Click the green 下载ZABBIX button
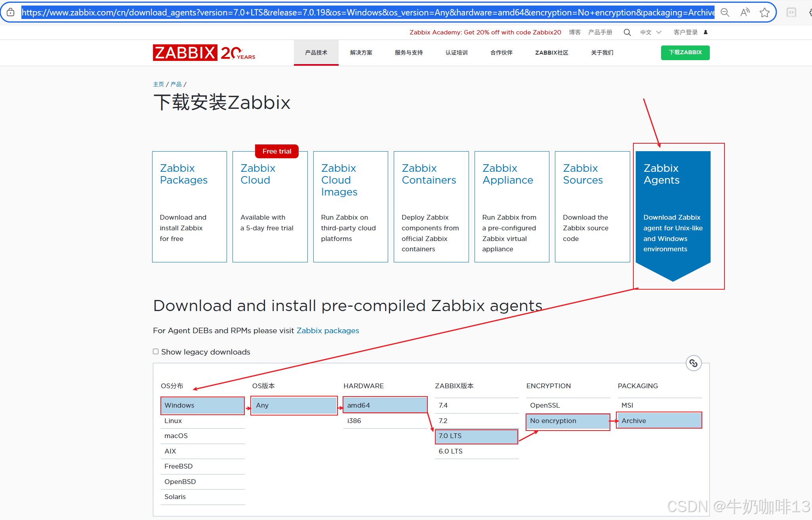Viewport: 812px width, 520px height. 685,53
